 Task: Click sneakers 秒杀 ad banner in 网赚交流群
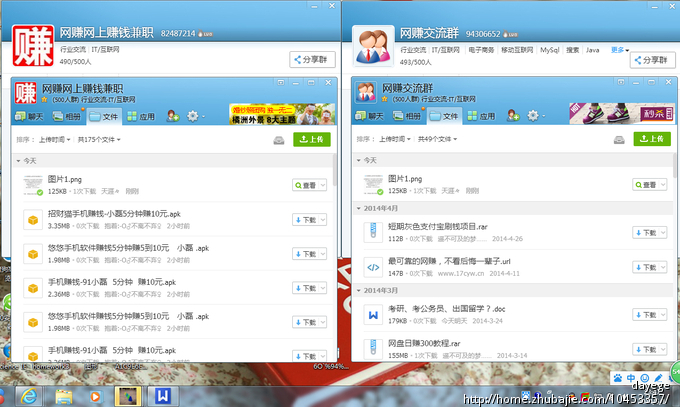[622, 114]
